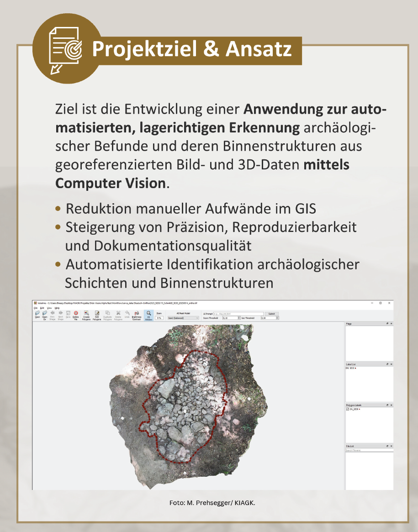Click the IoU Threshold value field
This screenshot has width=418, height=532.
click(268, 318)
